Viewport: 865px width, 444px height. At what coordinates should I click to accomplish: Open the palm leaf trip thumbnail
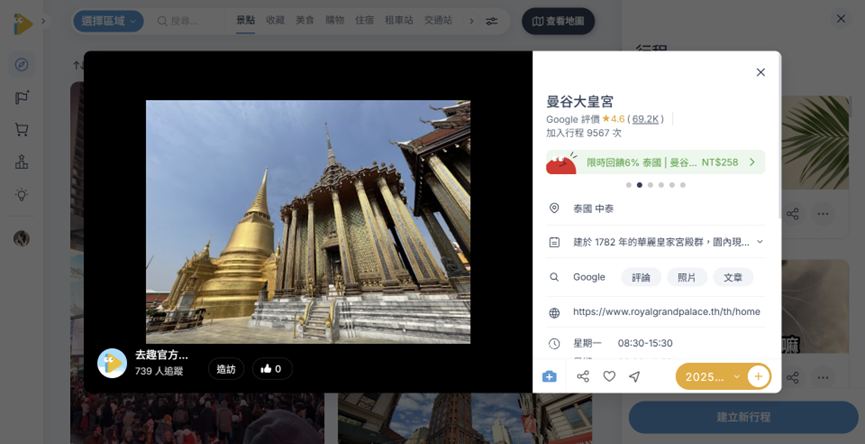click(815, 143)
